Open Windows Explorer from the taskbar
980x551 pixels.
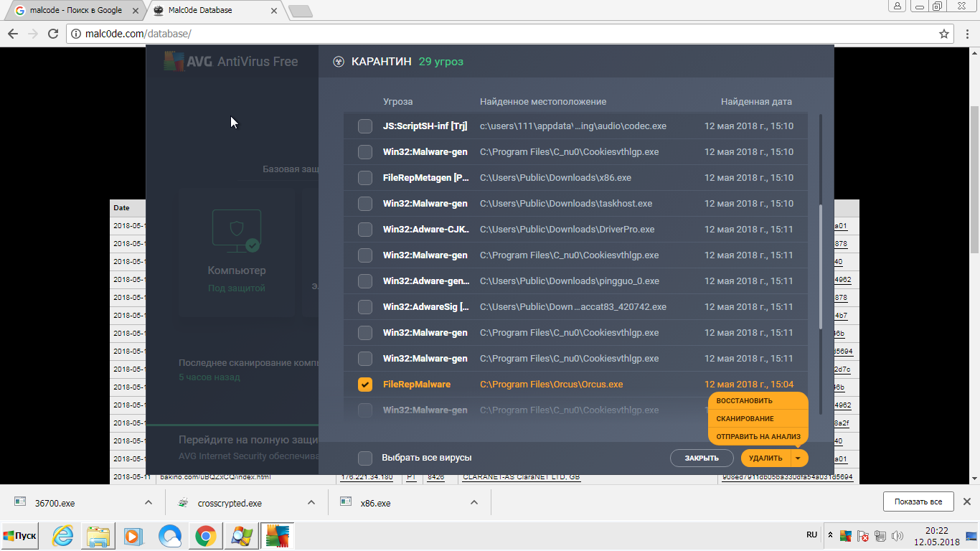tap(99, 536)
